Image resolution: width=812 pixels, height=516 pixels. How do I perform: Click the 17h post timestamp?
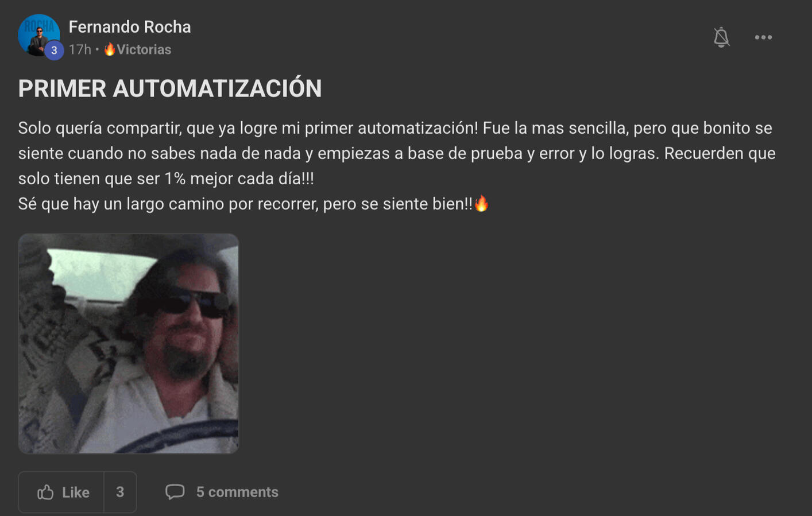coord(80,49)
